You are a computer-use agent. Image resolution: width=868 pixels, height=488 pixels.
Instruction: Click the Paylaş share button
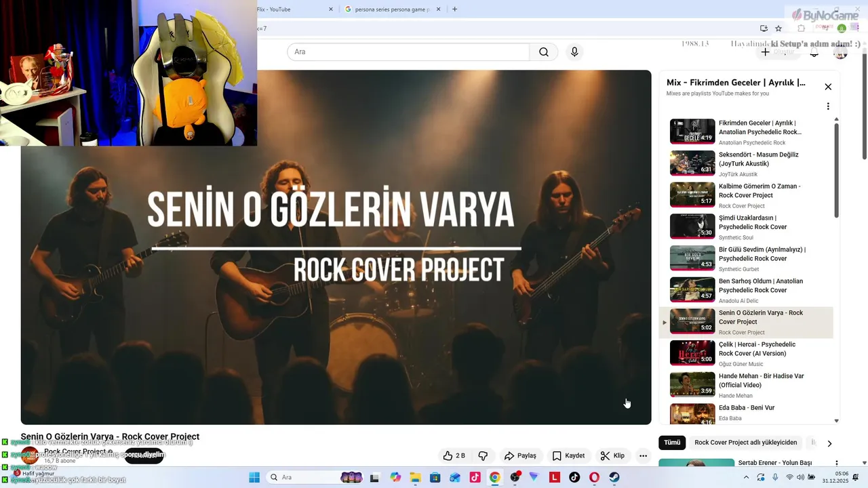(520, 456)
